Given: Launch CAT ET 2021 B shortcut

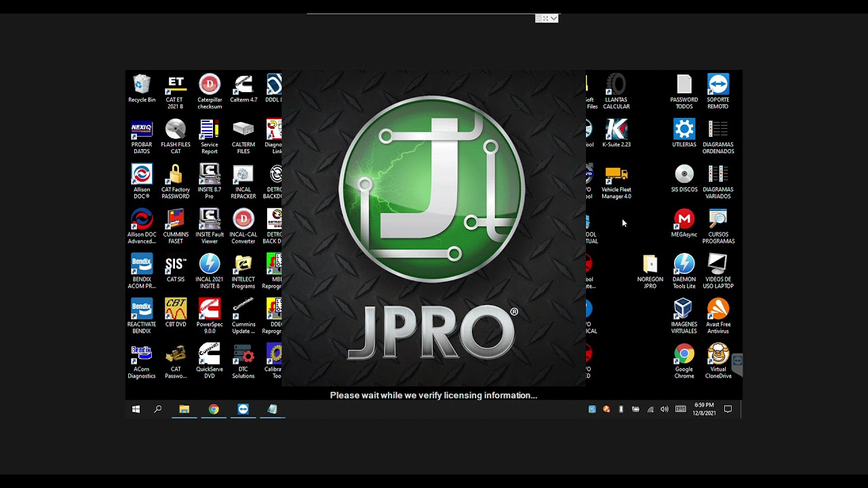Looking at the screenshot, I should pos(176,92).
